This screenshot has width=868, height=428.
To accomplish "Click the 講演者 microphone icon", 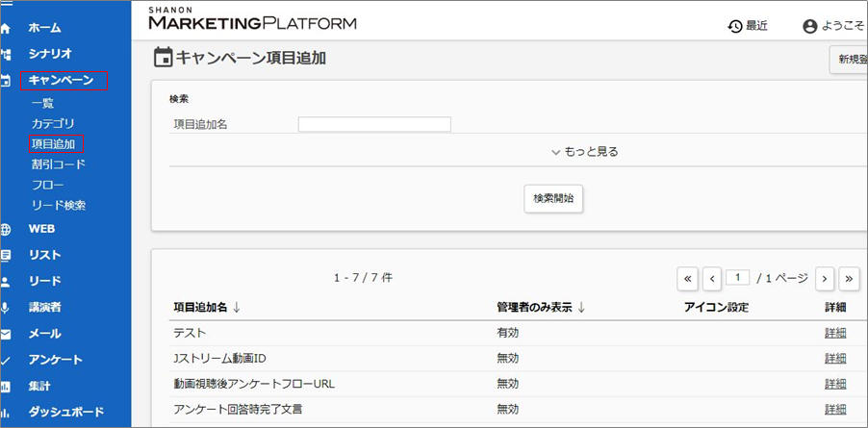I will [6, 308].
